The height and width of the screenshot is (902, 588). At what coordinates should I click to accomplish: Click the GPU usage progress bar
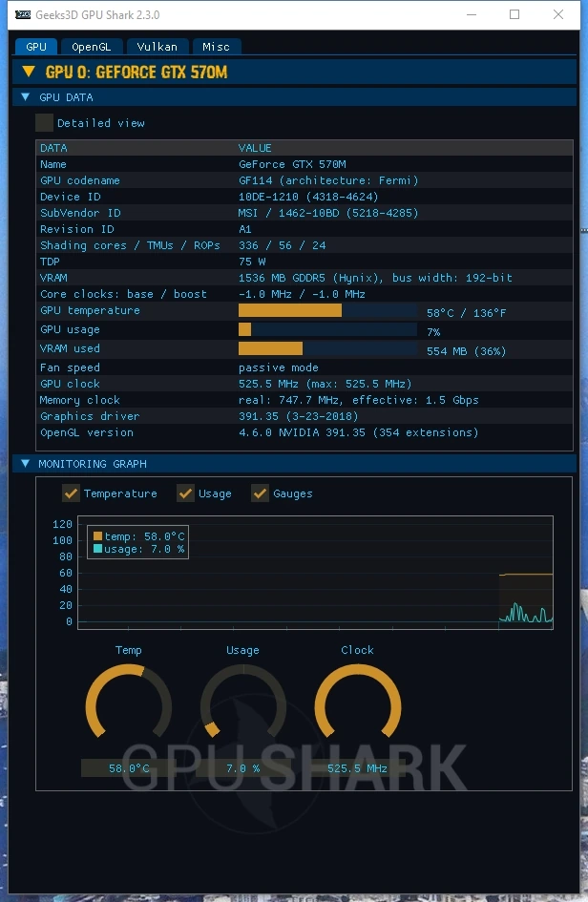(x=328, y=329)
